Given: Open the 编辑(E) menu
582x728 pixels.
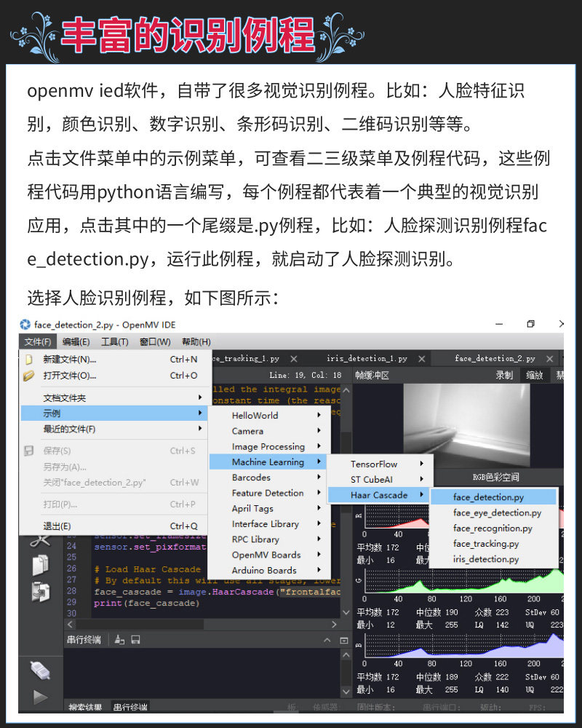Looking at the screenshot, I should (76, 341).
